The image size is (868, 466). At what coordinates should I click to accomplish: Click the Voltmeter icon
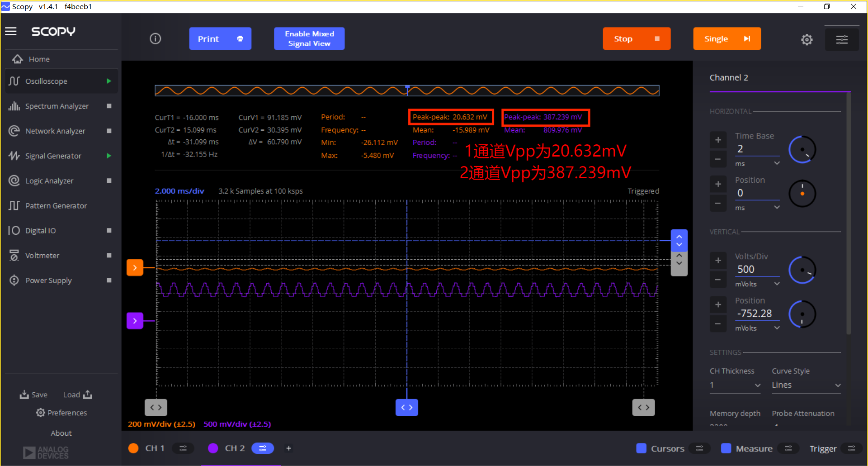tap(14, 255)
